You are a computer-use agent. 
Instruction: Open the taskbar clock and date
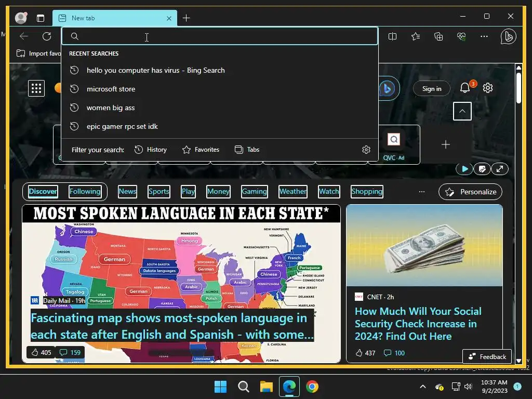click(494, 387)
